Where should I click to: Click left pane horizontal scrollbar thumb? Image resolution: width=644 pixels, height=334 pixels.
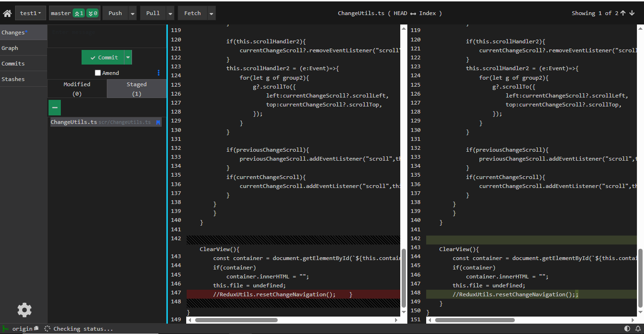tap(236, 320)
